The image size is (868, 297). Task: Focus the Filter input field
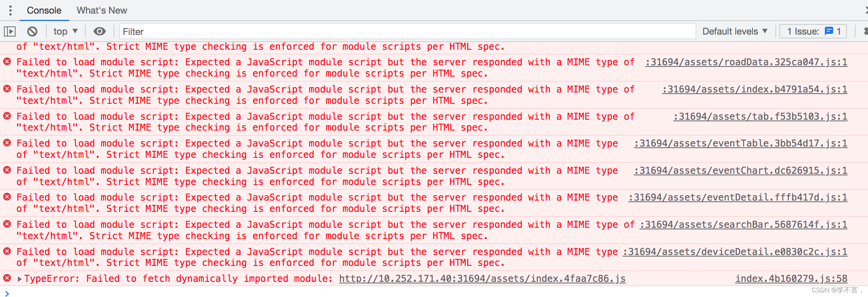coord(408,31)
